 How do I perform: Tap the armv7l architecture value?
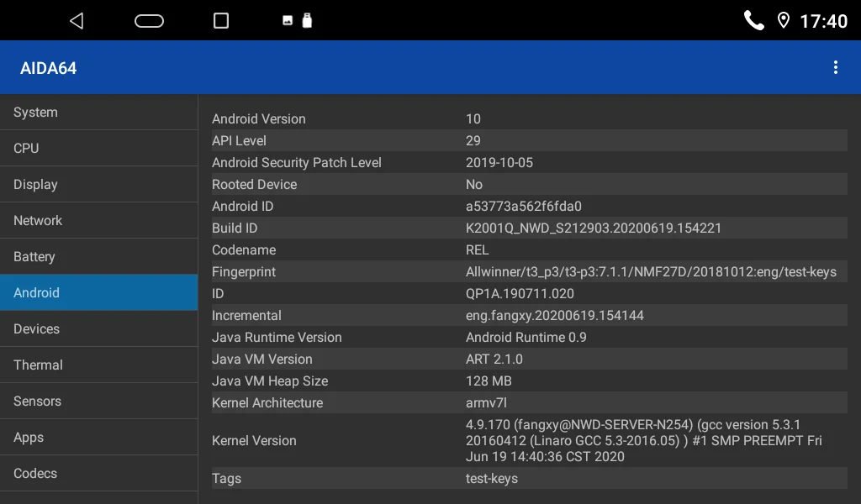pos(486,403)
